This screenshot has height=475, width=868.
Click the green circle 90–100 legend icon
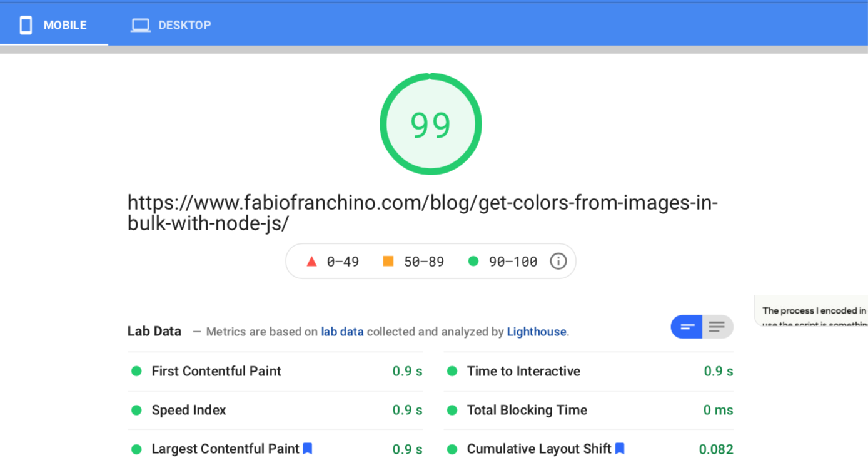pyautogui.click(x=473, y=261)
